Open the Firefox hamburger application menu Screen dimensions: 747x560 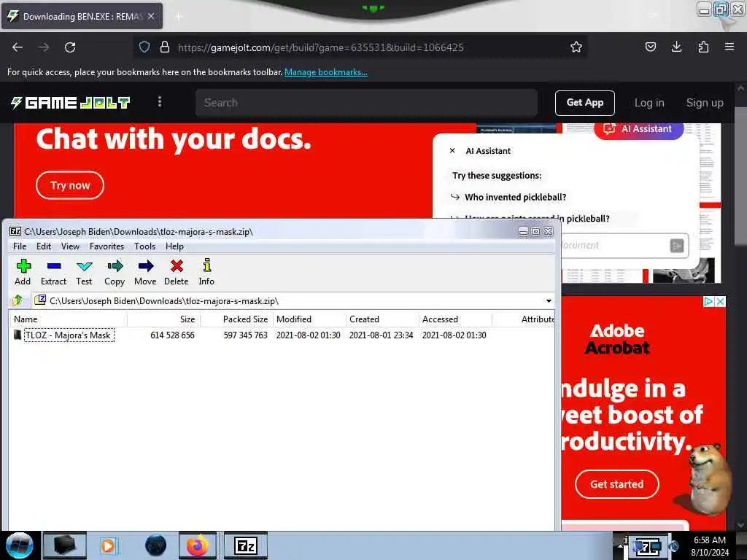[729, 47]
